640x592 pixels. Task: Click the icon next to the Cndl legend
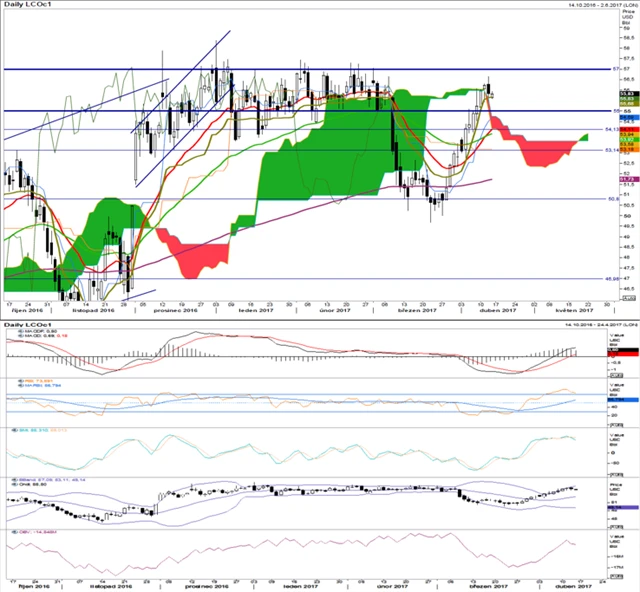pyautogui.click(x=15, y=485)
